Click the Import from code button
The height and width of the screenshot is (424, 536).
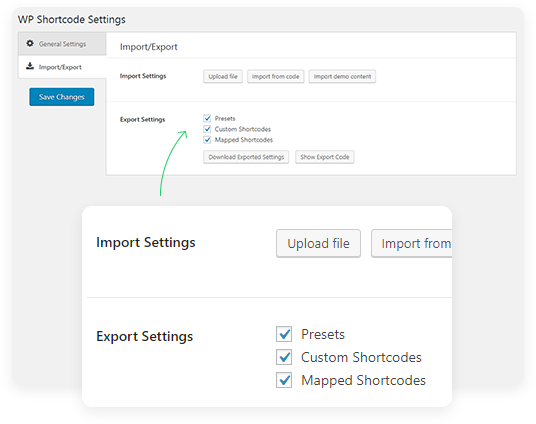(276, 76)
